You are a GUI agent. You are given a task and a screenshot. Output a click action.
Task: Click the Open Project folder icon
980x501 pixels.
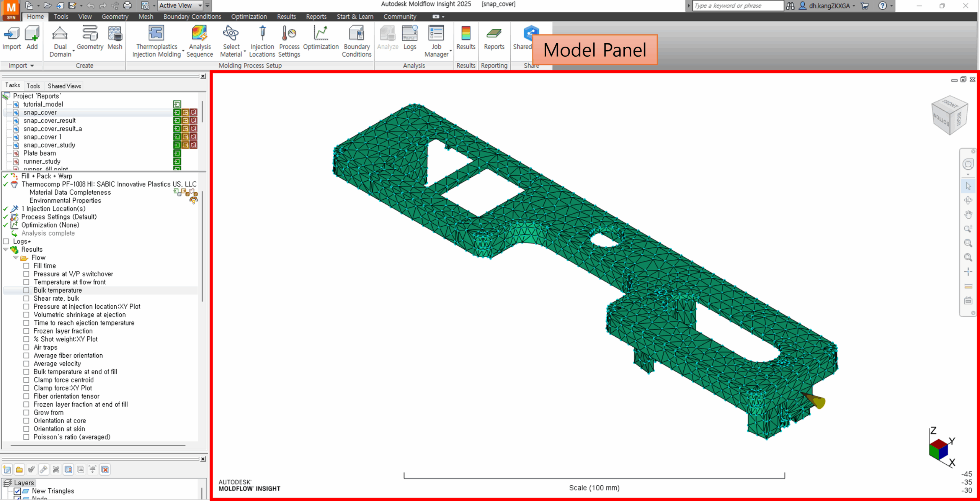[x=47, y=5]
